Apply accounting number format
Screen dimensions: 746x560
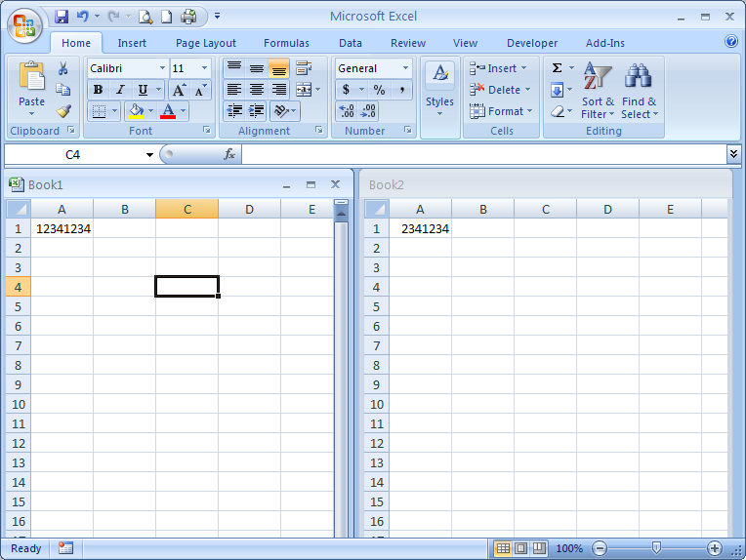click(x=346, y=90)
